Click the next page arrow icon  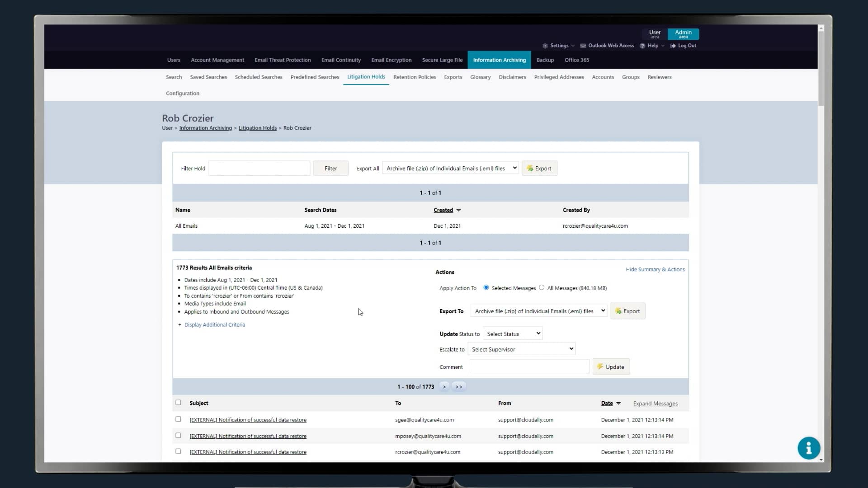pos(444,386)
